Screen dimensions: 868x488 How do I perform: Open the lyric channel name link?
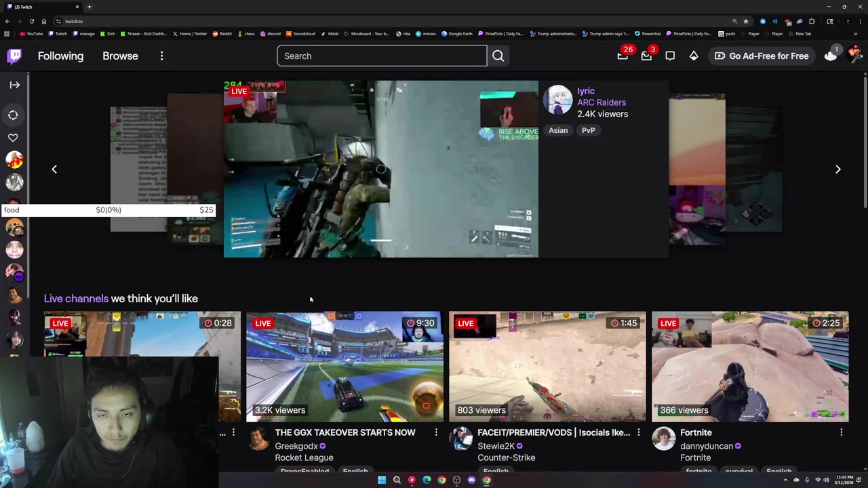(586, 91)
